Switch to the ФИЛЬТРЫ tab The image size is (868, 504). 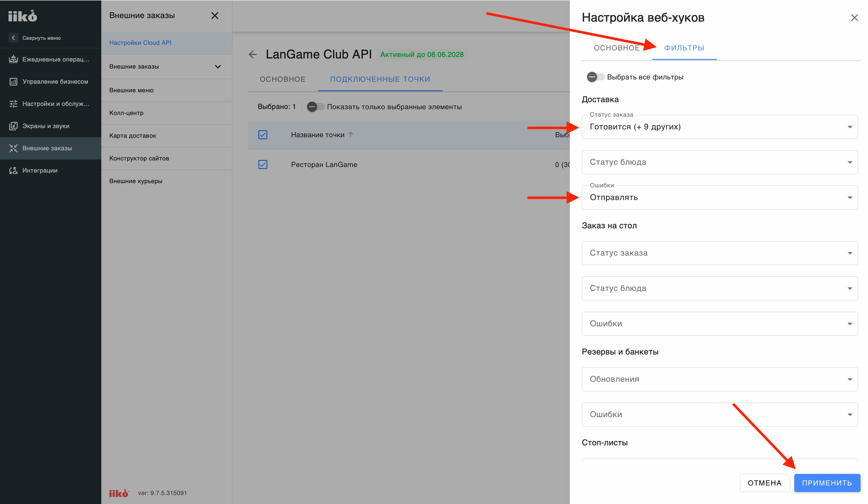684,48
